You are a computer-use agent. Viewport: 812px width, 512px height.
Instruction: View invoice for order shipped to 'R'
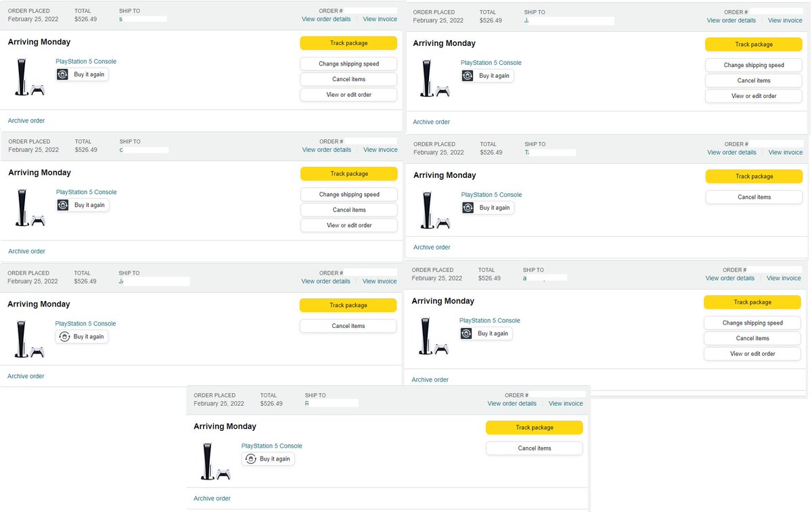566,403
